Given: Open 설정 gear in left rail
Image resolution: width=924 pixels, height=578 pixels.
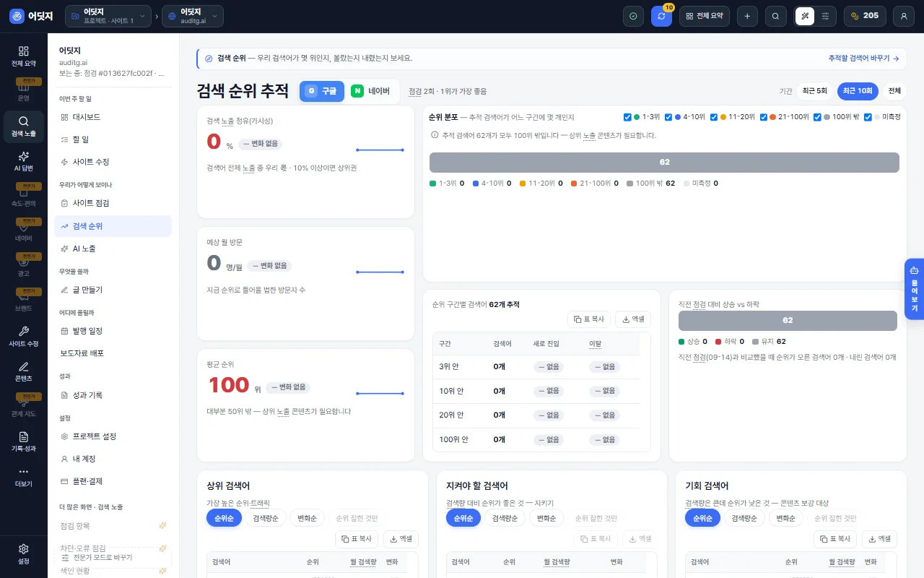Looking at the screenshot, I should [23, 554].
